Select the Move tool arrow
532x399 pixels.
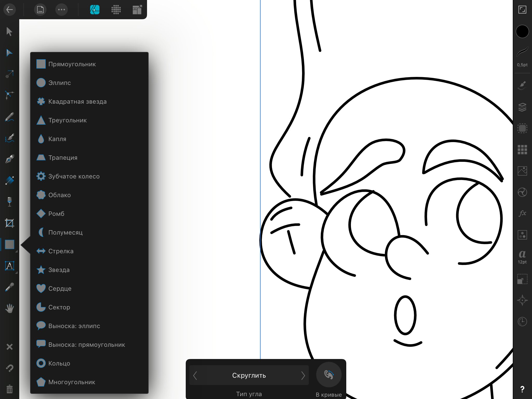(x=9, y=31)
